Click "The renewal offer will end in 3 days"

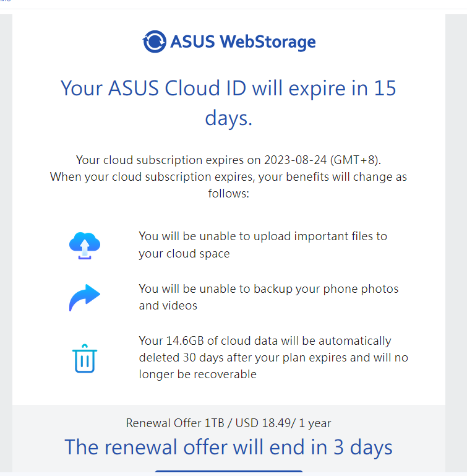[x=228, y=447]
